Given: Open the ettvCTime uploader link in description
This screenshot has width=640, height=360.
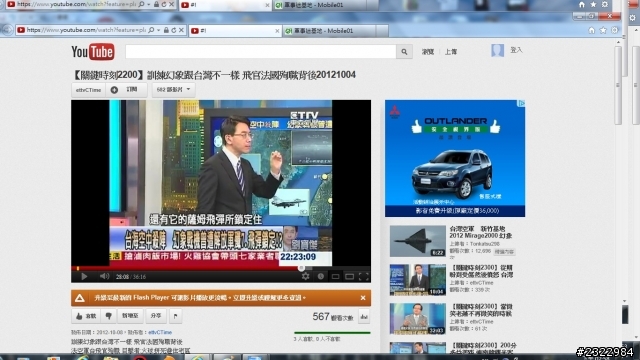Looking at the screenshot, I should [160, 332].
